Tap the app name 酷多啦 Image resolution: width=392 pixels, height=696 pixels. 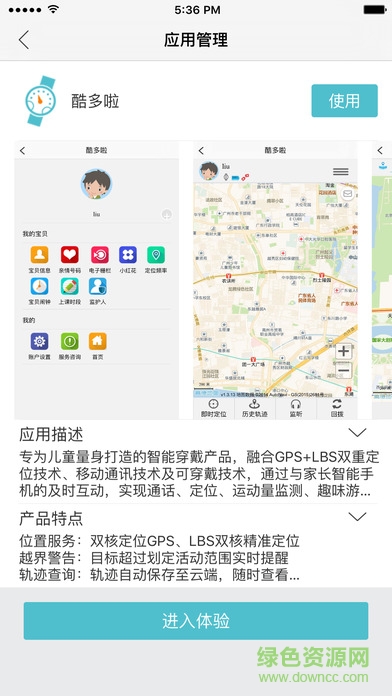(x=95, y=101)
